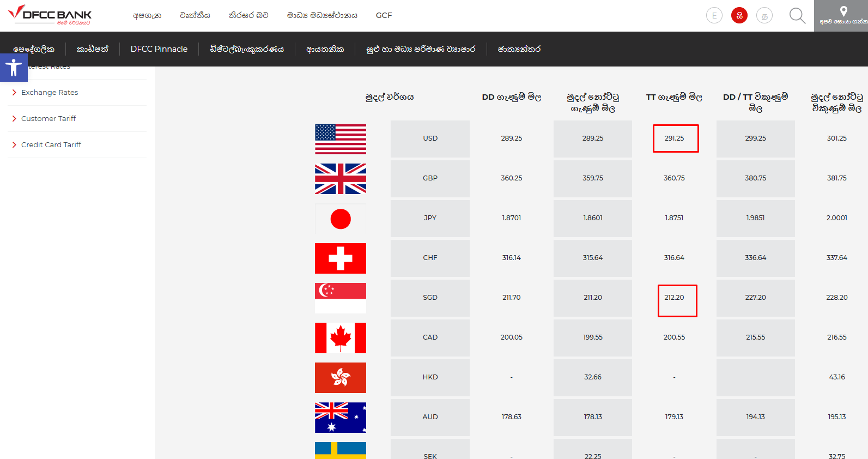Select the CHF currency cell
The width and height of the screenshot is (868, 459).
tap(430, 258)
